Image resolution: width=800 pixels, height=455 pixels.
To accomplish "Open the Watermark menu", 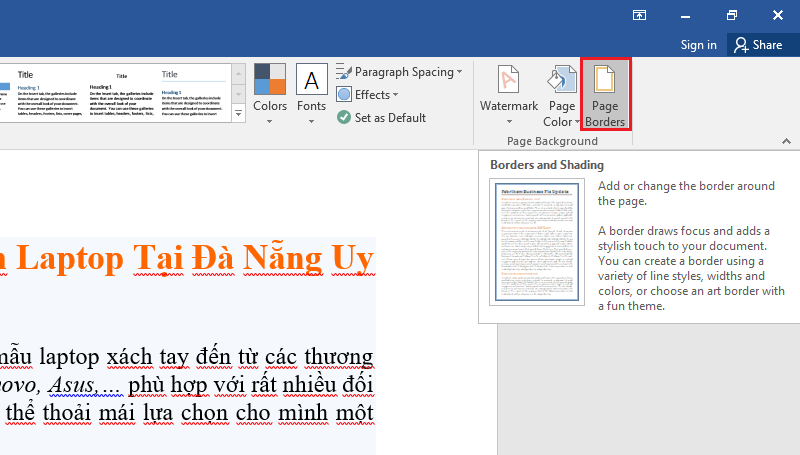I will coord(509,94).
